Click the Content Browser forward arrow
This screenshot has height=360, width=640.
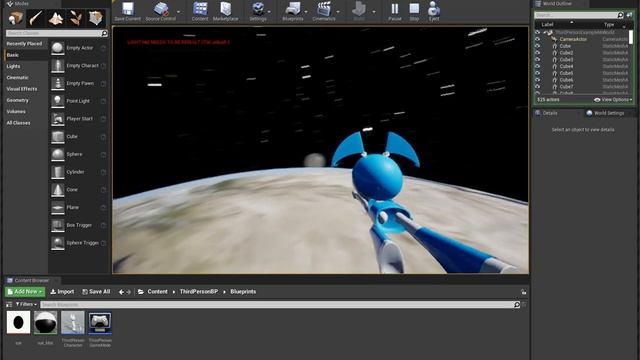click(129, 292)
